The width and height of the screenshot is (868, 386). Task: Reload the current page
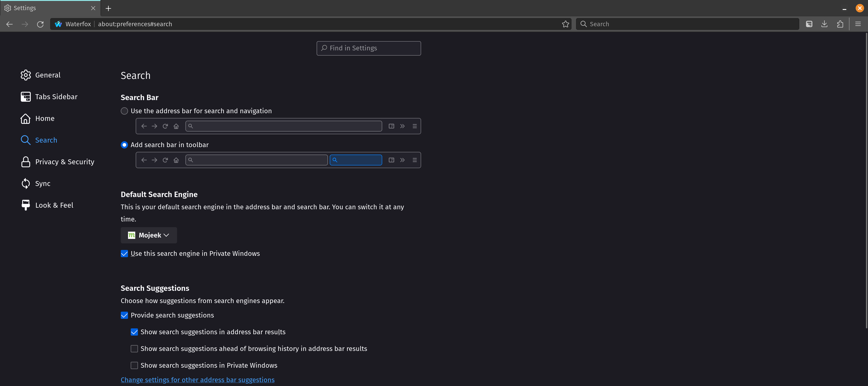click(x=40, y=24)
